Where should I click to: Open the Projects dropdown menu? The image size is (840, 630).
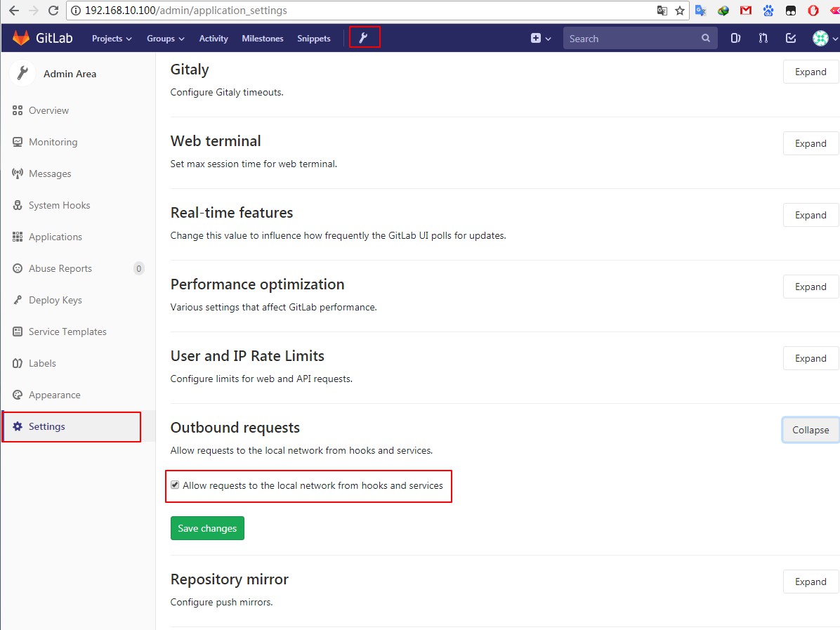(112, 39)
